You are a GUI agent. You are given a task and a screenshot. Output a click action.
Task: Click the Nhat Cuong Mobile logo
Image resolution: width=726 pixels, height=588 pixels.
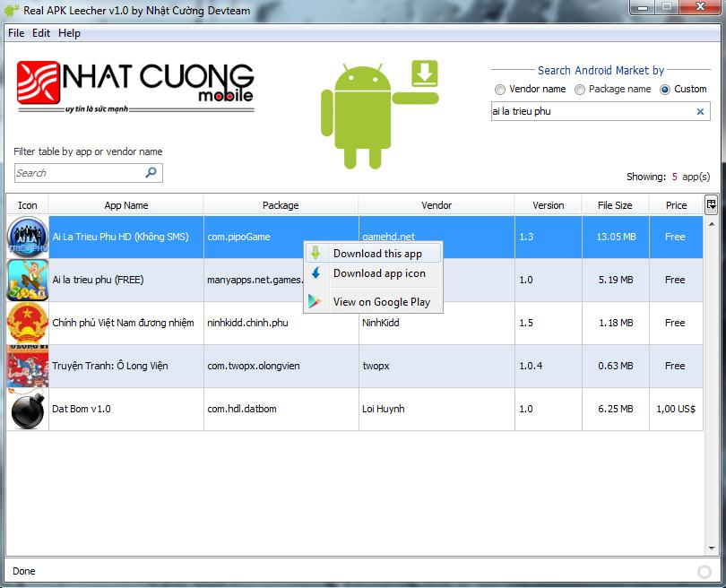[x=135, y=87]
